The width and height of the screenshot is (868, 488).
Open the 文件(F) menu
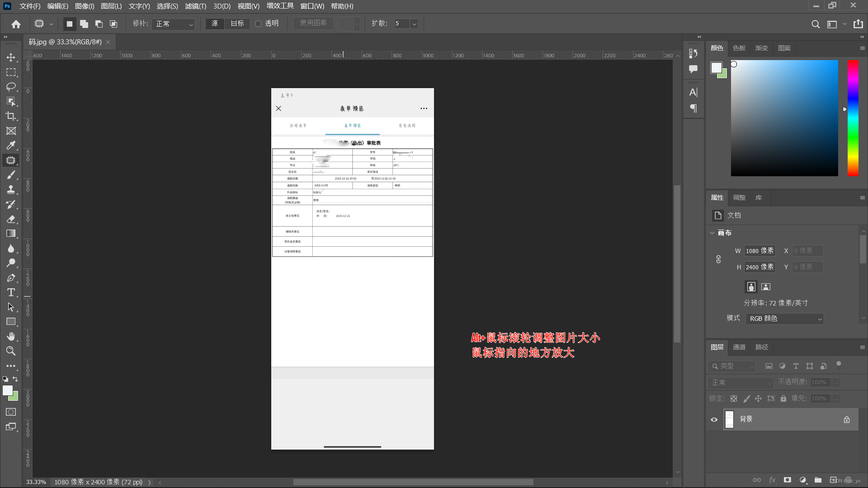tap(30, 6)
